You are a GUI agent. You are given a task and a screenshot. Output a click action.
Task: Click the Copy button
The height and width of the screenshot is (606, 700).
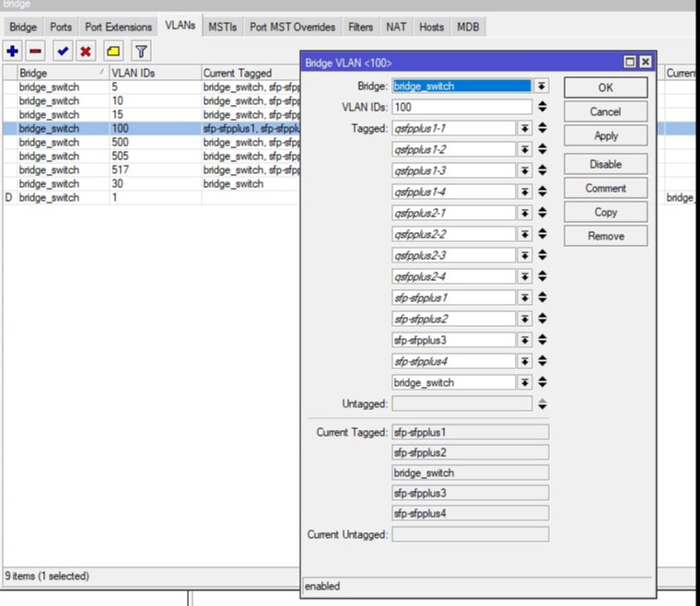[605, 213]
